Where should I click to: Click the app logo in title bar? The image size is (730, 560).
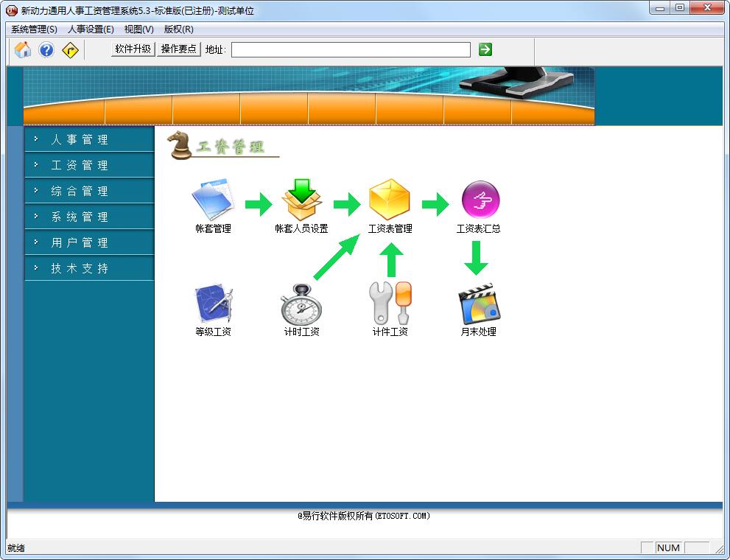coord(12,10)
